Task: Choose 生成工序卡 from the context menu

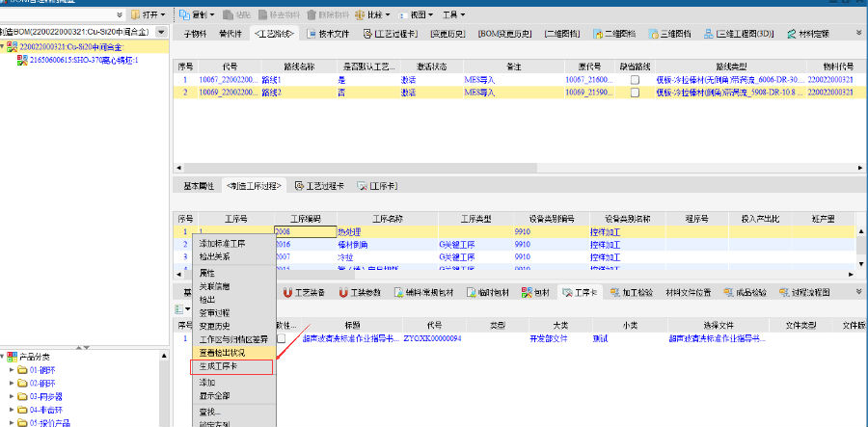Action: click(218, 366)
